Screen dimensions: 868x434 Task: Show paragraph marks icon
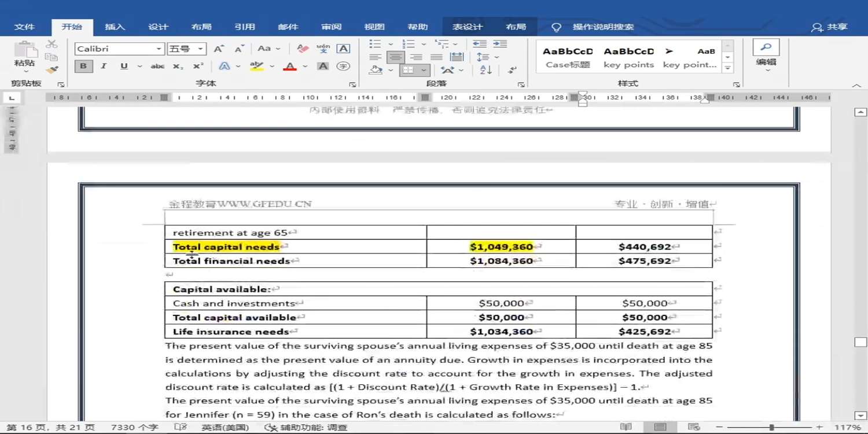coord(512,70)
